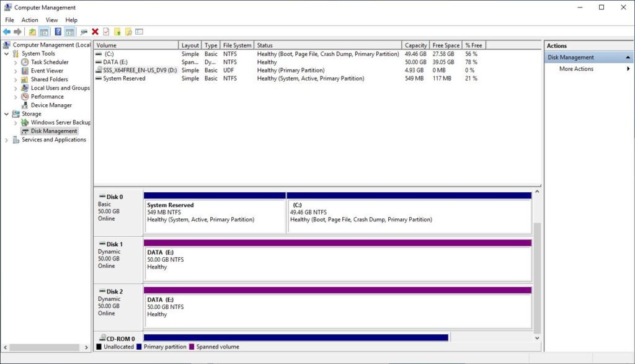Click the Back arrow in toolbar
The height and width of the screenshot is (364, 635).
click(x=6, y=32)
